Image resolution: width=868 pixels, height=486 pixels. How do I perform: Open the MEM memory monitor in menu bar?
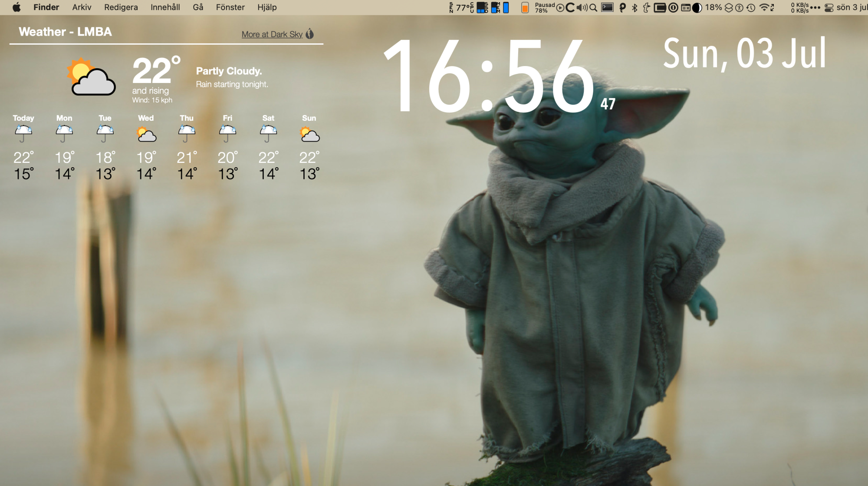coord(503,7)
